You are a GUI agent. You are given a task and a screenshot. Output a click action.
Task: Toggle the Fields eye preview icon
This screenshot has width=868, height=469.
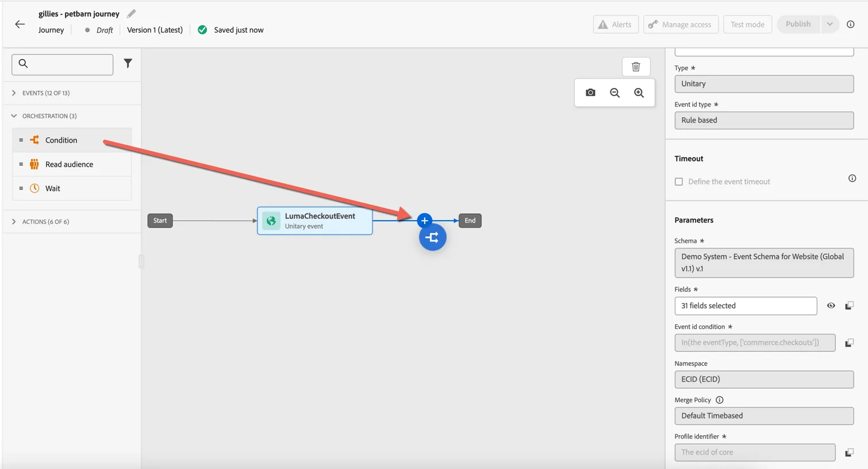click(831, 306)
